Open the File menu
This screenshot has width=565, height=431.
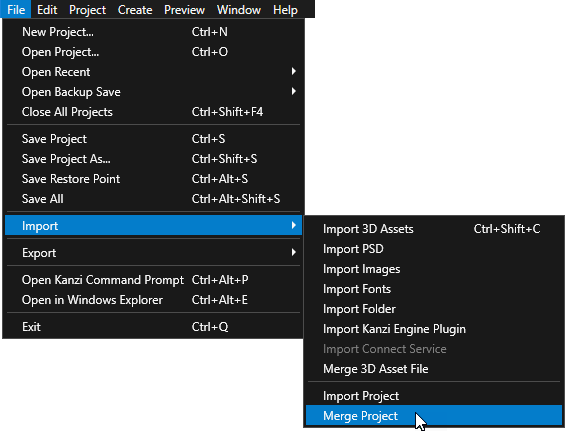16,9
